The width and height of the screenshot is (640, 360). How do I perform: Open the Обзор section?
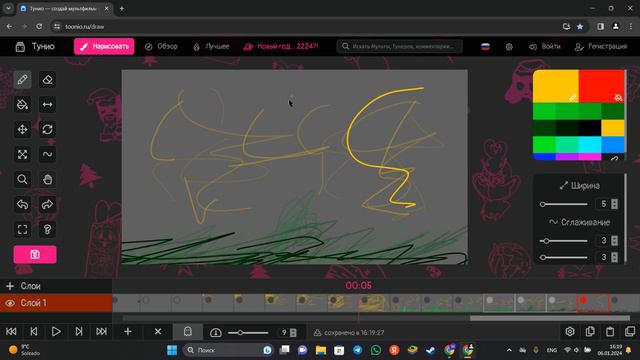[x=161, y=47]
